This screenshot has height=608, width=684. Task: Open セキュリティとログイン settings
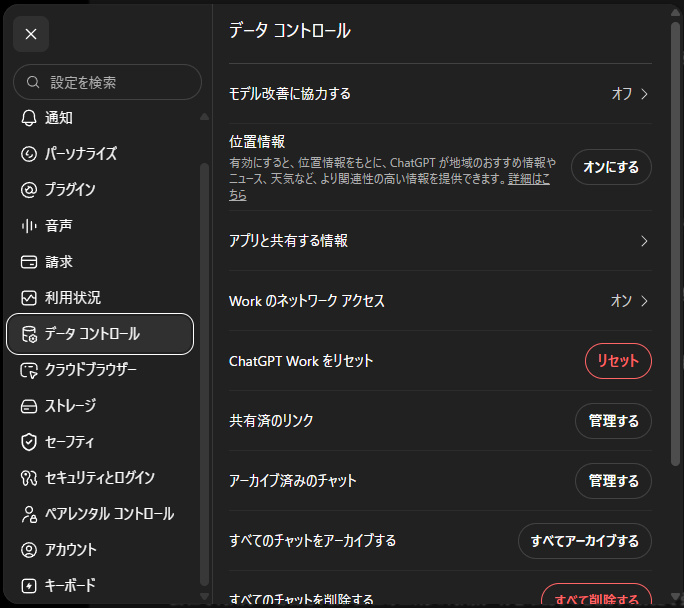pyautogui.click(x=100, y=478)
